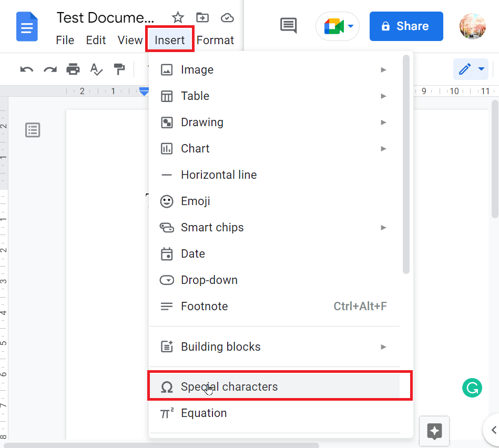Image resolution: width=499 pixels, height=448 pixels.
Task: Select the paint format tool
Action: point(119,69)
